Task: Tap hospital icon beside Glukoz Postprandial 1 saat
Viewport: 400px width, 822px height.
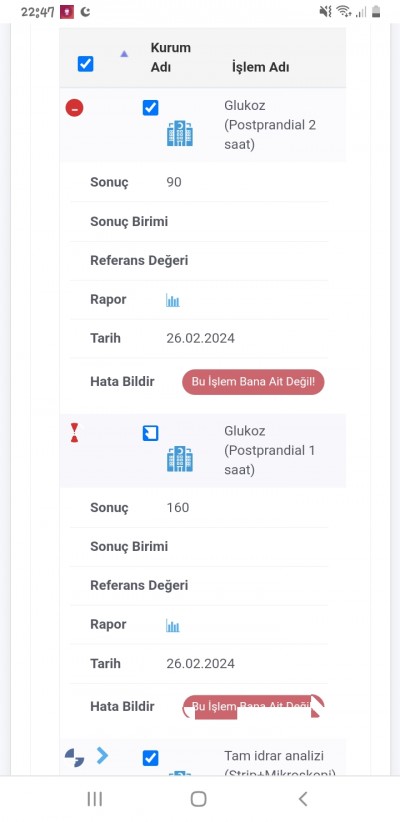Action: tap(180, 458)
